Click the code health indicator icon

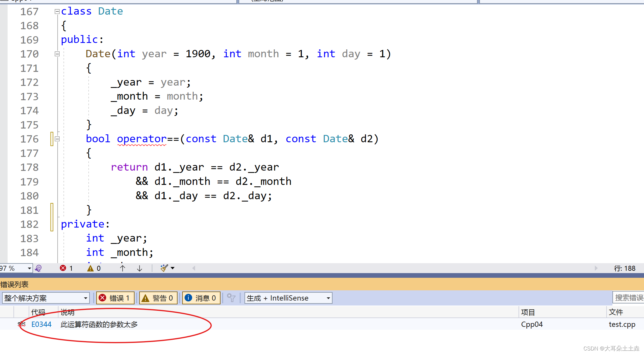tap(38, 268)
